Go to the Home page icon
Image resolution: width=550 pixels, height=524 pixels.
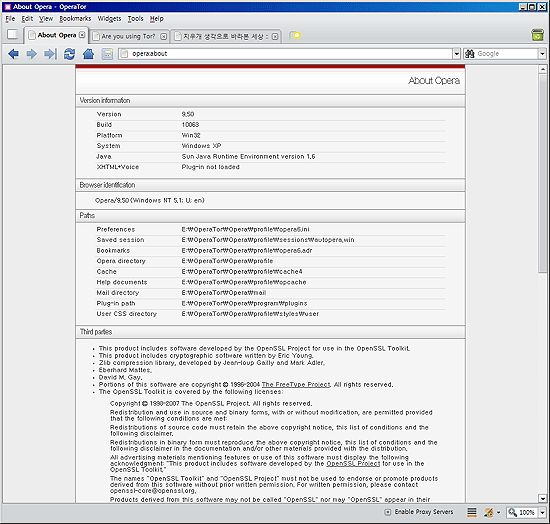click(88, 54)
